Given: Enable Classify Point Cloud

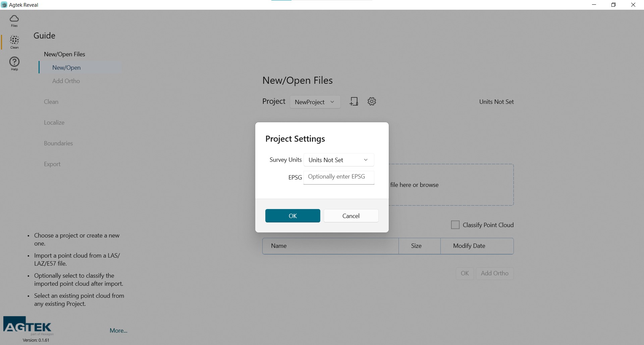Looking at the screenshot, I should coord(455,225).
